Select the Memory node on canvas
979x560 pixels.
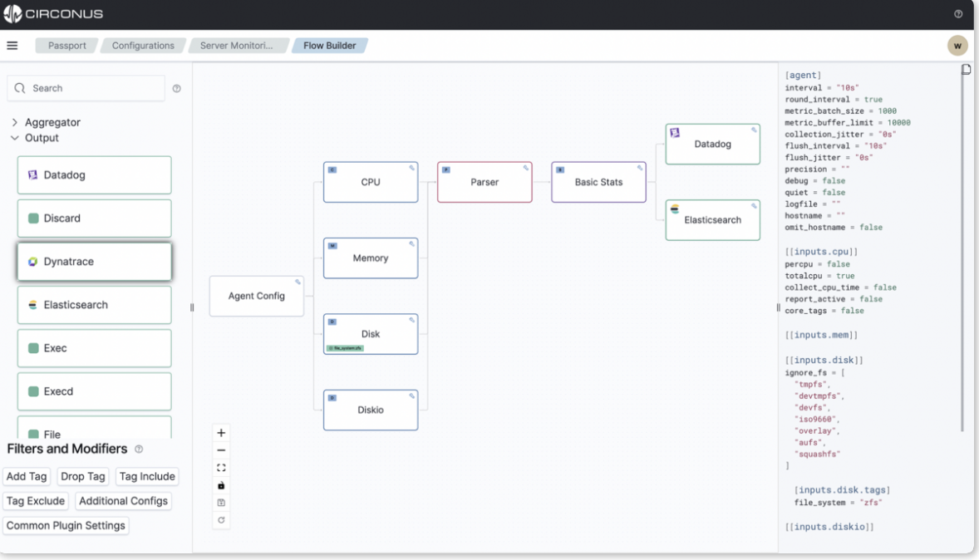[371, 258]
